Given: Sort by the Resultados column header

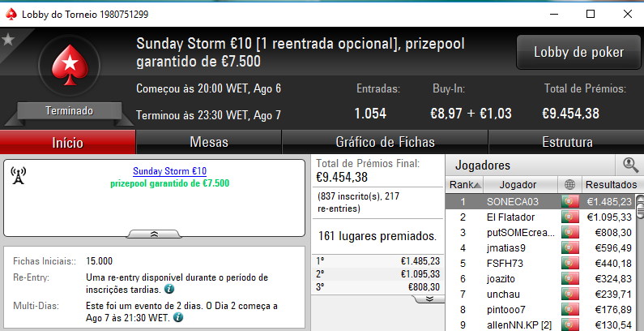Looking at the screenshot, I should pyautogui.click(x=611, y=185).
